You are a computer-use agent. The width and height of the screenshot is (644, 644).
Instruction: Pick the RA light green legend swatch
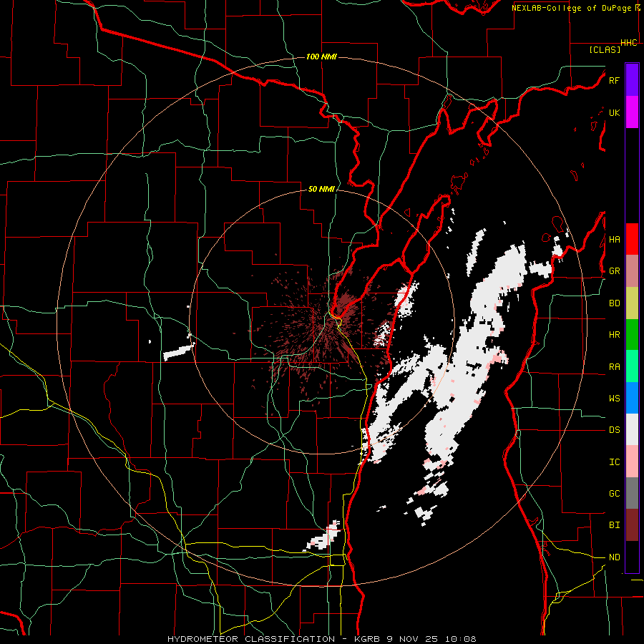[x=632, y=366]
